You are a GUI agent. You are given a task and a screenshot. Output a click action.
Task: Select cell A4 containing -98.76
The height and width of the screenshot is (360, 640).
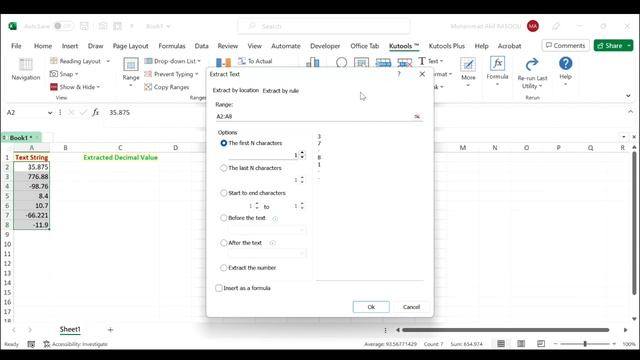(31, 186)
